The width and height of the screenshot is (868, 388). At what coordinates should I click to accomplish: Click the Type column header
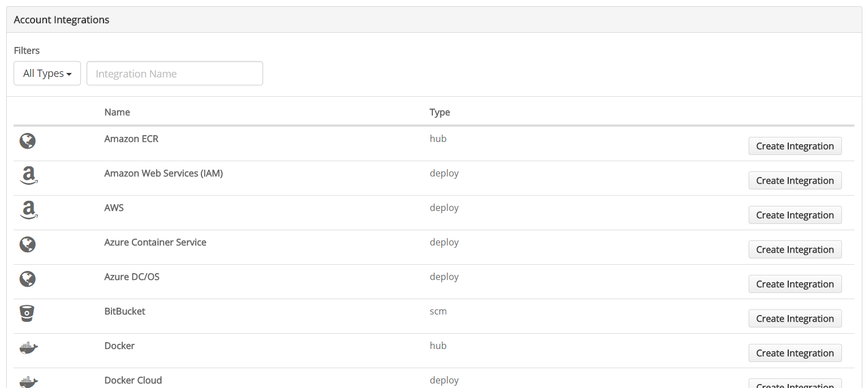[440, 112]
